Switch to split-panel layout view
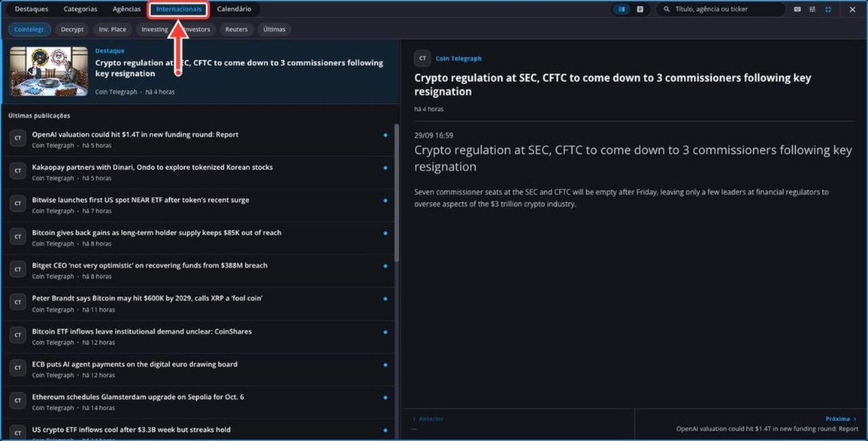The height and width of the screenshot is (441, 868). tap(621, 9)
